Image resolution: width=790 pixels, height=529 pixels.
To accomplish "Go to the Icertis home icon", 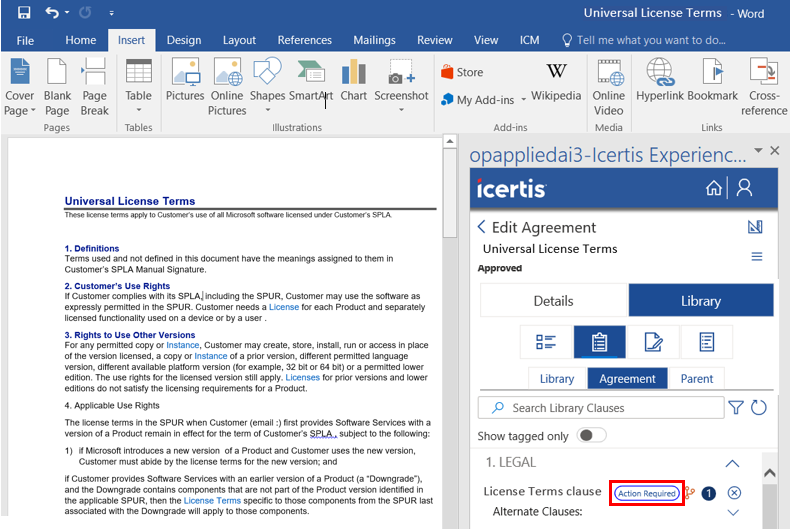I will 713,188.
